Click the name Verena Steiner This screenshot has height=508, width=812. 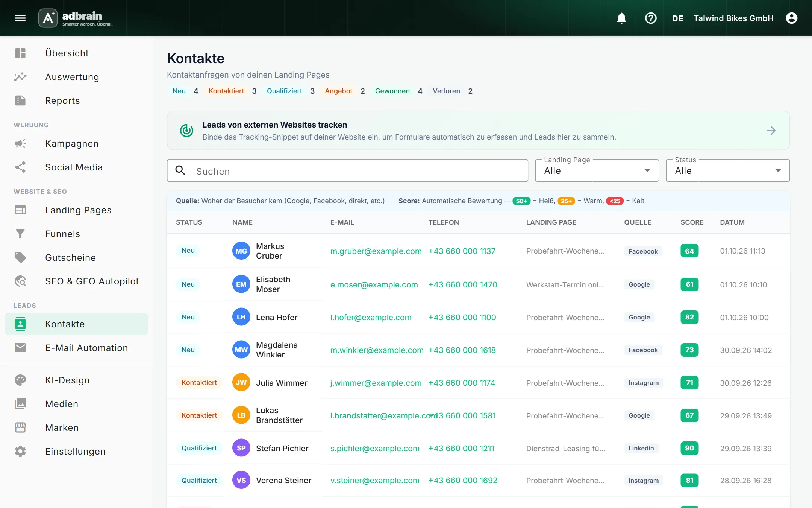[283, 480]
